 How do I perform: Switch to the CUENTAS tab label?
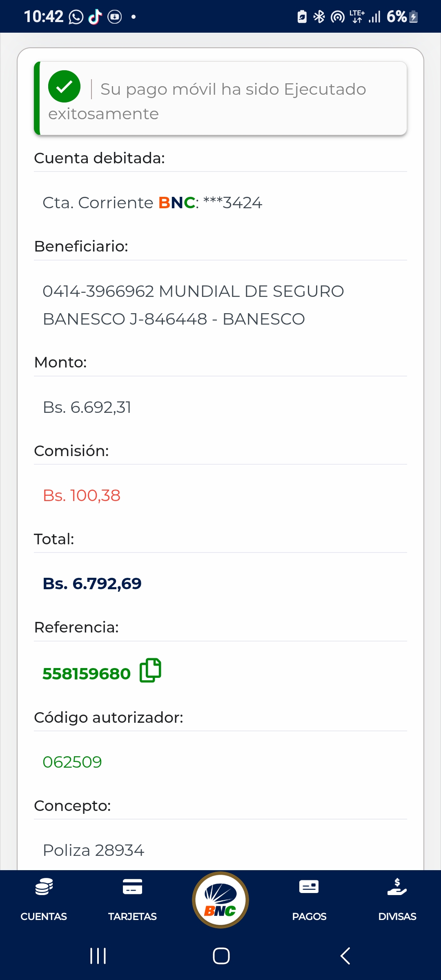click(x=44, y=917)
